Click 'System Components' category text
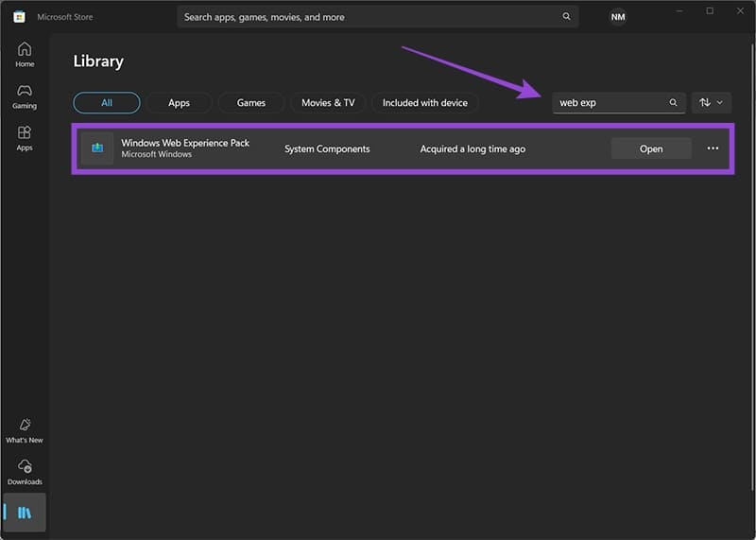756x540 pixels. click(327, 148)
